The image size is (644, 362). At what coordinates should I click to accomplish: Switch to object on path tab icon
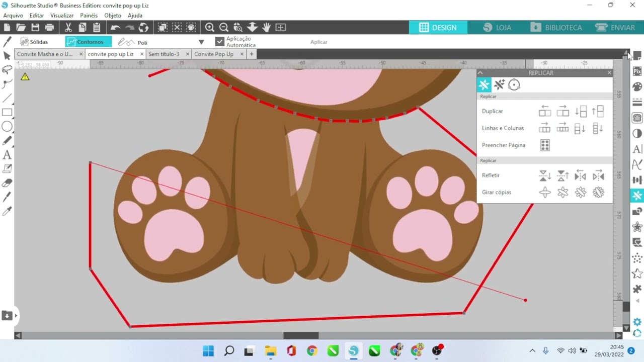click(514, 84)
